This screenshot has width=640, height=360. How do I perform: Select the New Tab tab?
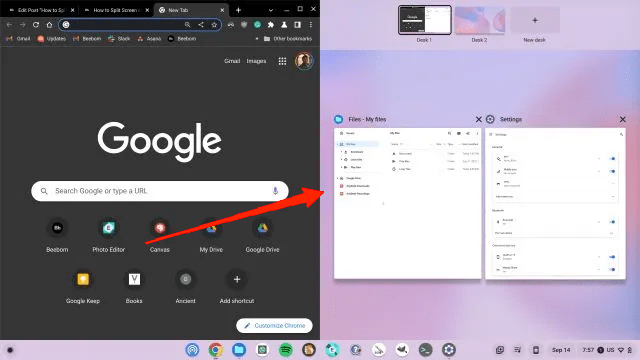[x=191, y=10]
